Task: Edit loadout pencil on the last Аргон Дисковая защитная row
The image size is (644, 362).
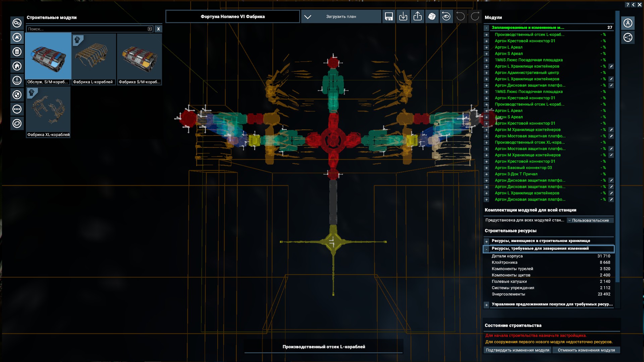Action: pos(611,199)
